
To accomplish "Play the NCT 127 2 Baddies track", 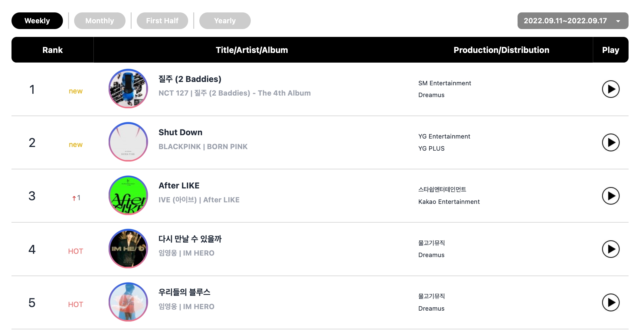I will tap(610, 89).
